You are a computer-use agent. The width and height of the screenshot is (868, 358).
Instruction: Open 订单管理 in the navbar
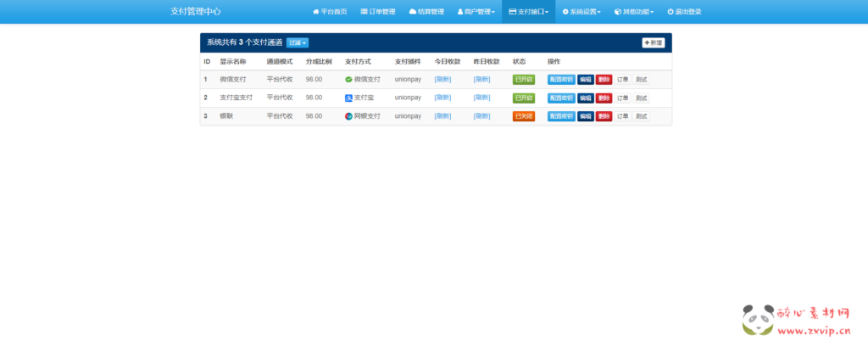tap(378, 12)
